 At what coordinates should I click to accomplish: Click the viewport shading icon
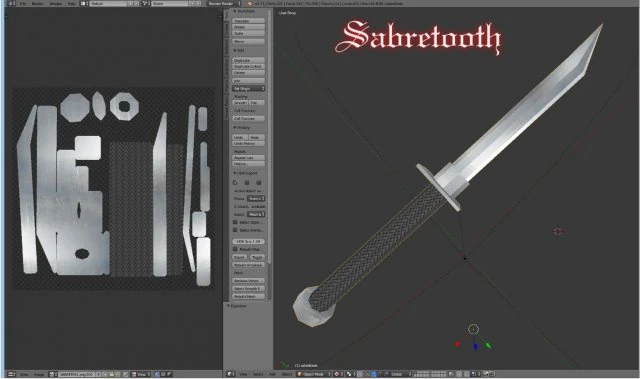coord(337,374)
